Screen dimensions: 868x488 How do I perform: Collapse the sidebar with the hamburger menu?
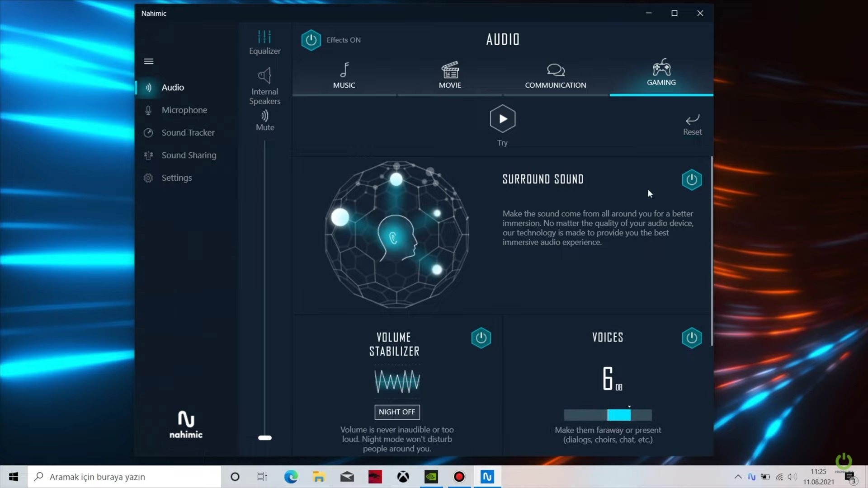click(x=149, y=61)
